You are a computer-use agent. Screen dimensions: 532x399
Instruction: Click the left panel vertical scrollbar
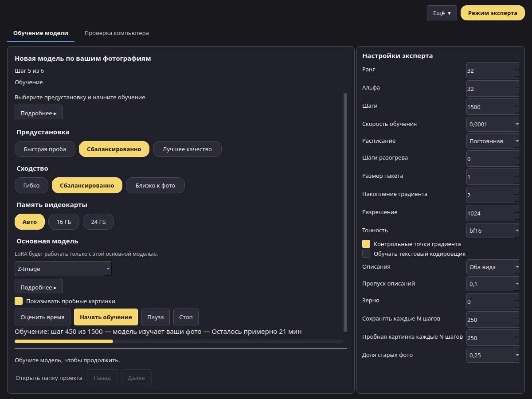[345, 212]
